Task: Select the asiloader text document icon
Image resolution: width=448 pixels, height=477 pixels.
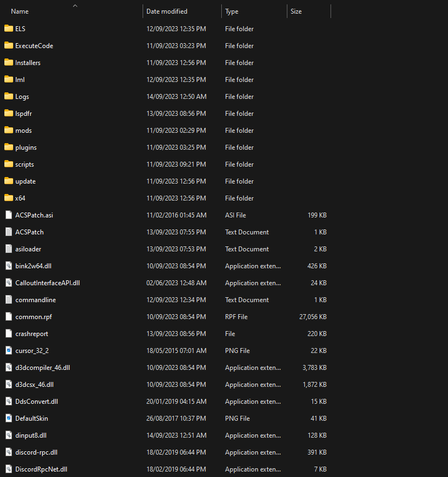Action: 9,249
